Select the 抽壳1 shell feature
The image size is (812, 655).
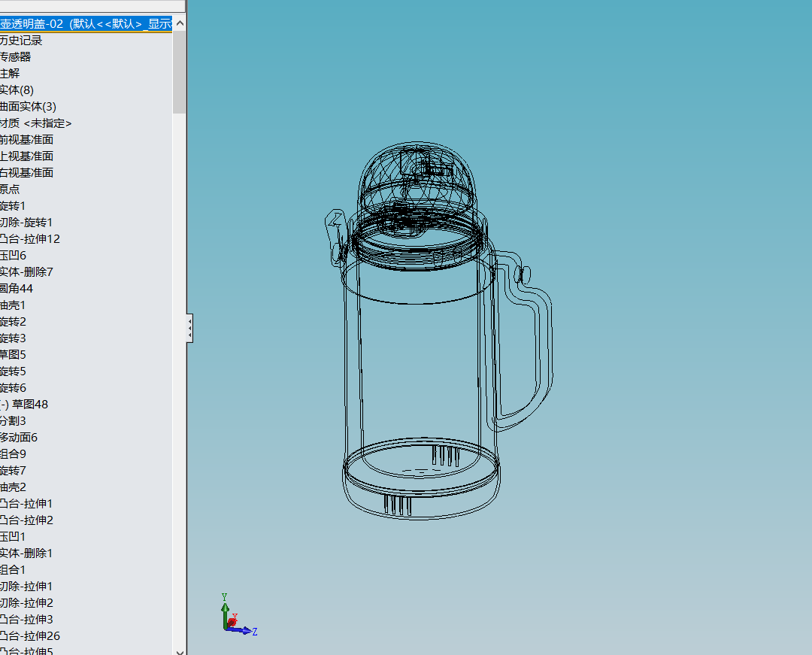click(x=13, y=305)
